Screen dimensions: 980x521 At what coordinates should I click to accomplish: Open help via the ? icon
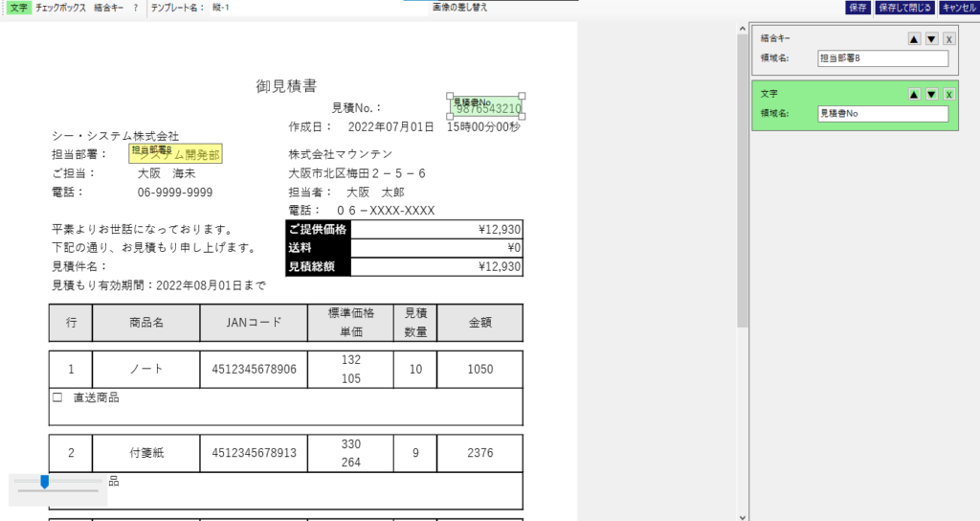(x=136, y=8)
